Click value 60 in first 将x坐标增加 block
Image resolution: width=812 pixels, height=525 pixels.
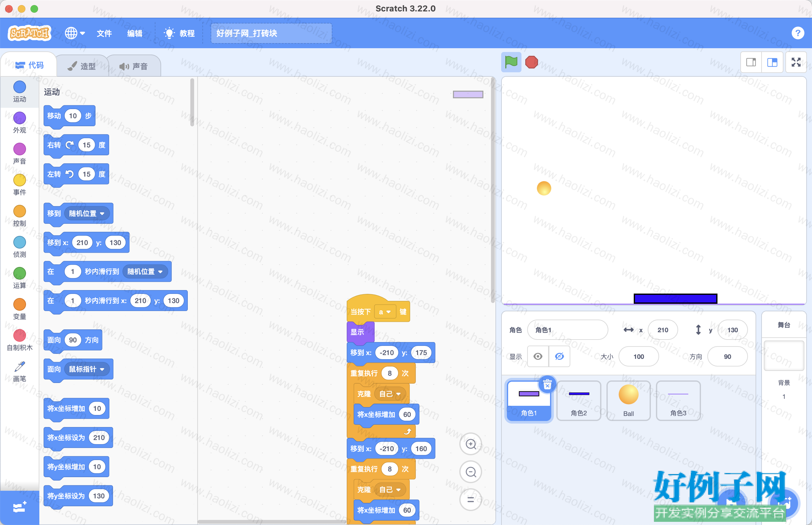click(x=407, y=414)
